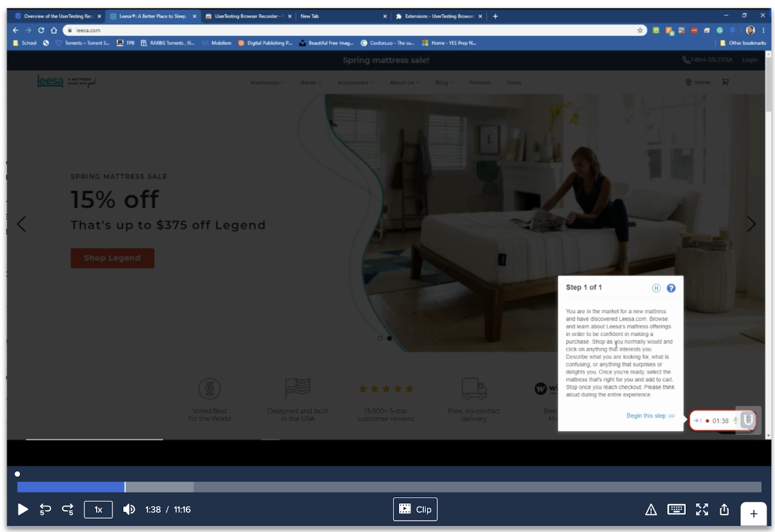The image size is (775, 532).
Task: Switch to the Extensions - UserTesting Browser tab
Action: coord(439,16)
